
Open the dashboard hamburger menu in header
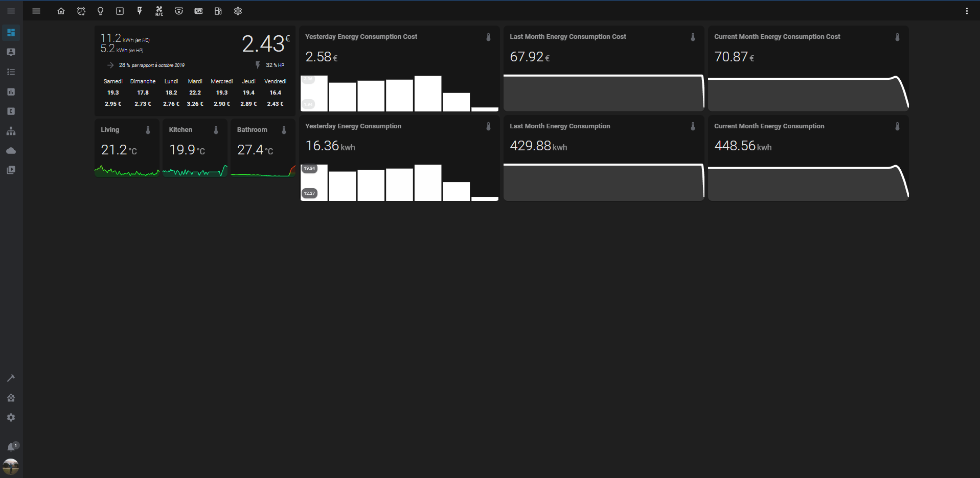pos(36,11)
